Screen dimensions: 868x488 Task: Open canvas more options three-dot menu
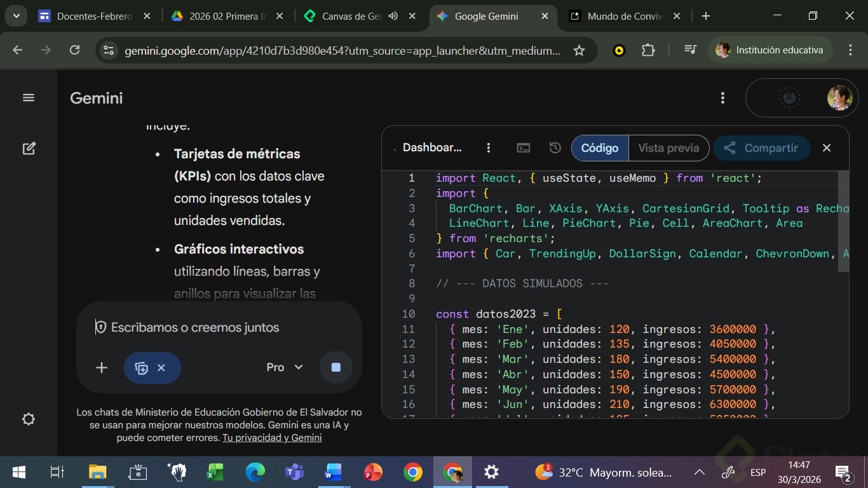click(x=488, y=148)
